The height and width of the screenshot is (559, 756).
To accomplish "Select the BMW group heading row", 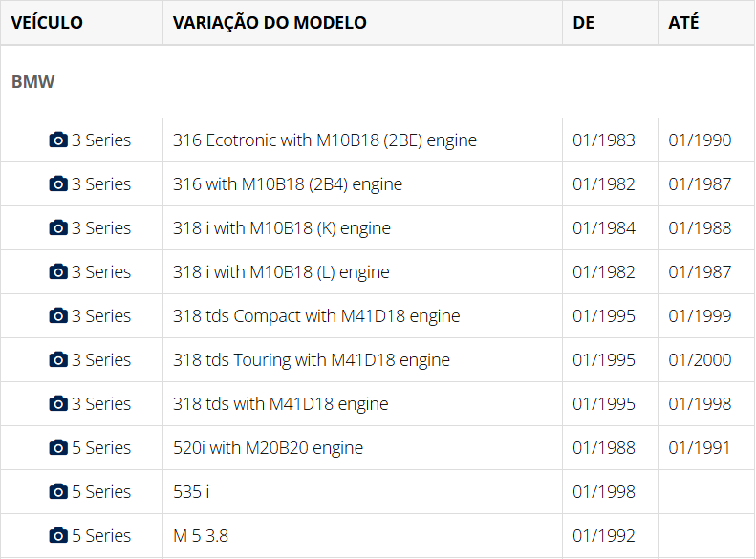I will tap(33, 82).
